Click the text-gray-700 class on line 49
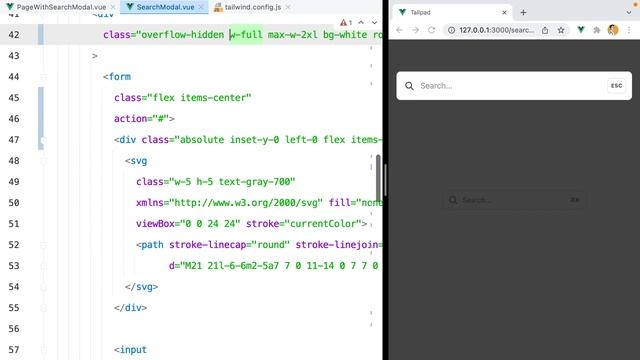The image size is (640, 360). coord(254,182)
